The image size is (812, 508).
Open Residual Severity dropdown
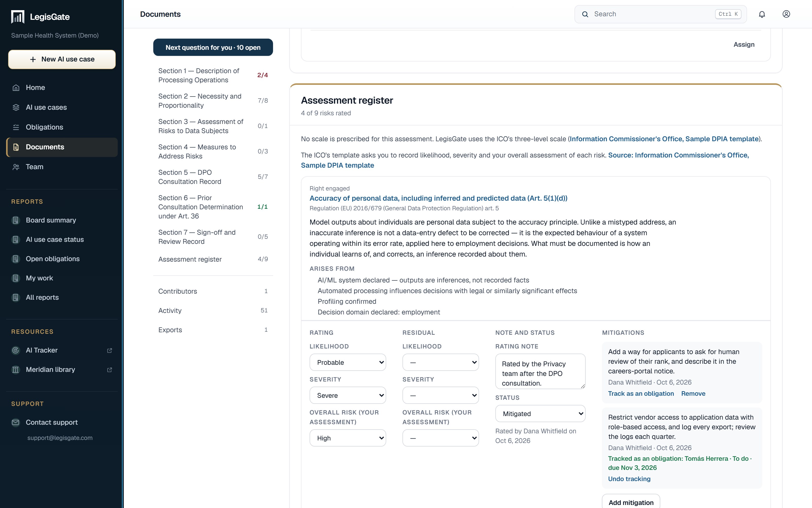coord(441,395)
